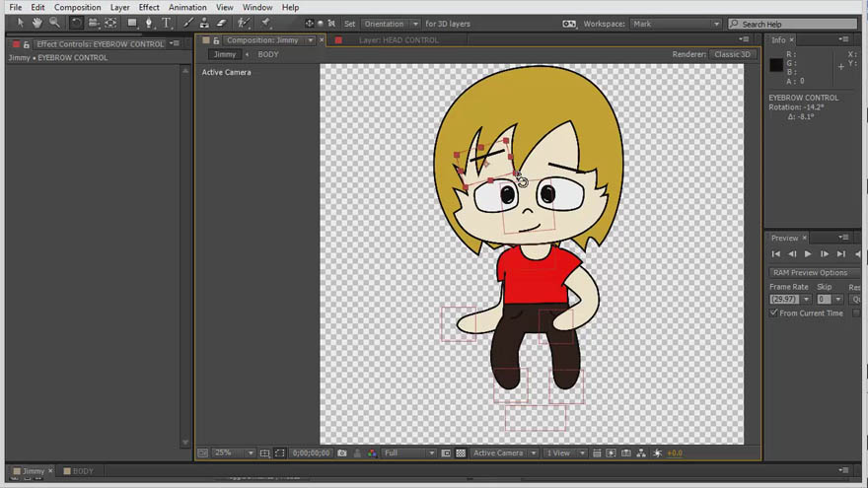Select the Brush tool
This screenshot has height=488, width=868.
(188, 24)
